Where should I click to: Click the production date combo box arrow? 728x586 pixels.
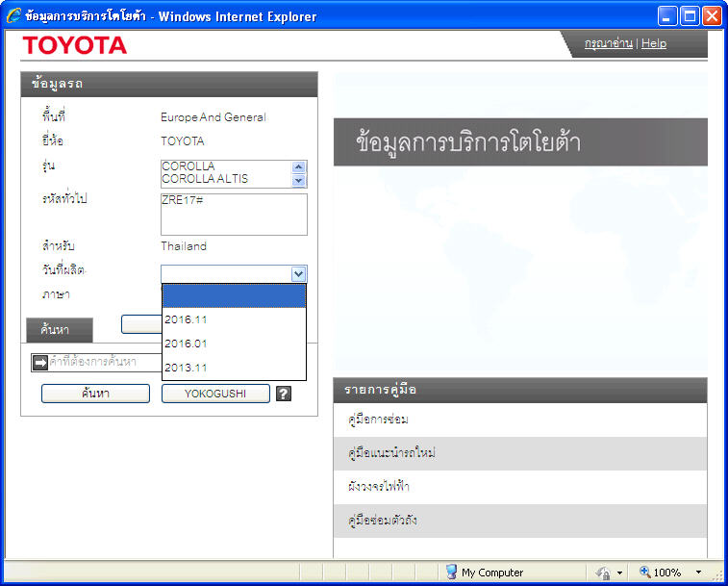click(x=298, y=273)
